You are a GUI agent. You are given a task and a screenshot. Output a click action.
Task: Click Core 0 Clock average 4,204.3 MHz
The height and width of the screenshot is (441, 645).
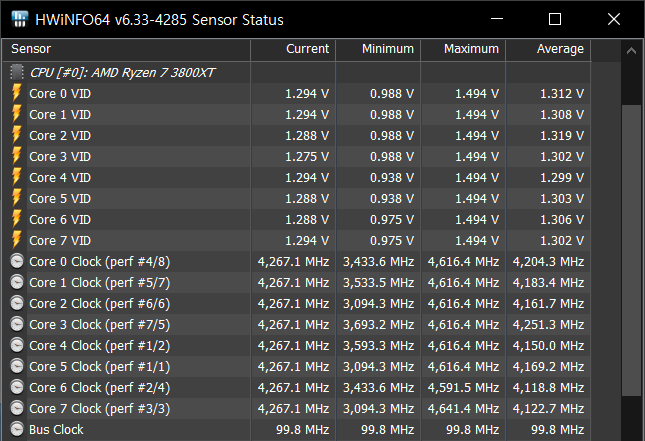point(548,262)
